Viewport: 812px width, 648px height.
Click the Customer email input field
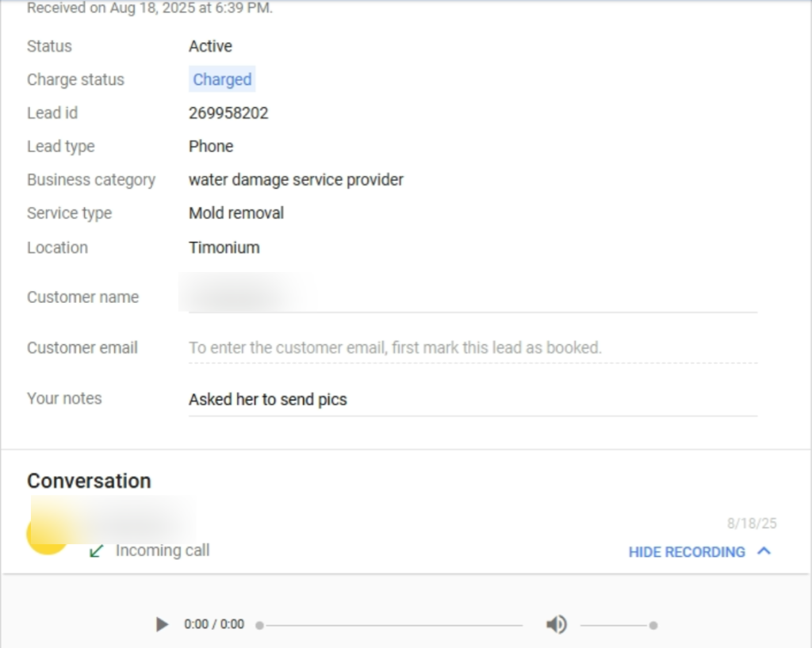coord(472,347)
